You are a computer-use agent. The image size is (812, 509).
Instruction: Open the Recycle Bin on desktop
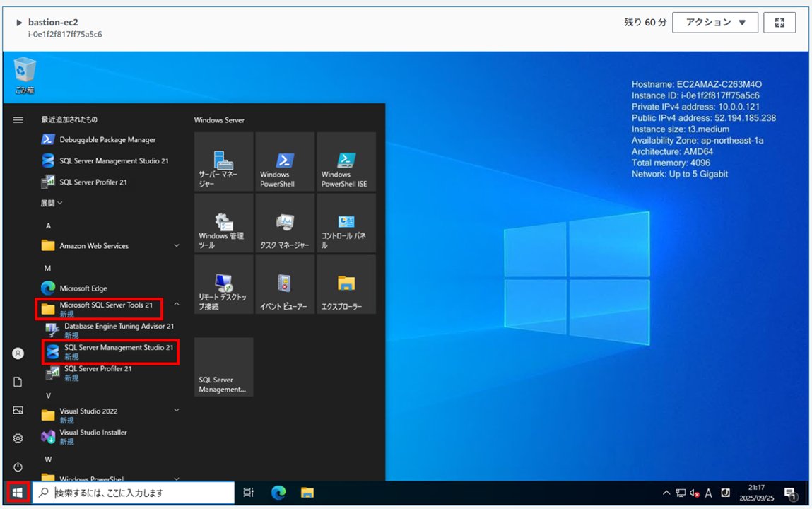(x=24, y=76)
